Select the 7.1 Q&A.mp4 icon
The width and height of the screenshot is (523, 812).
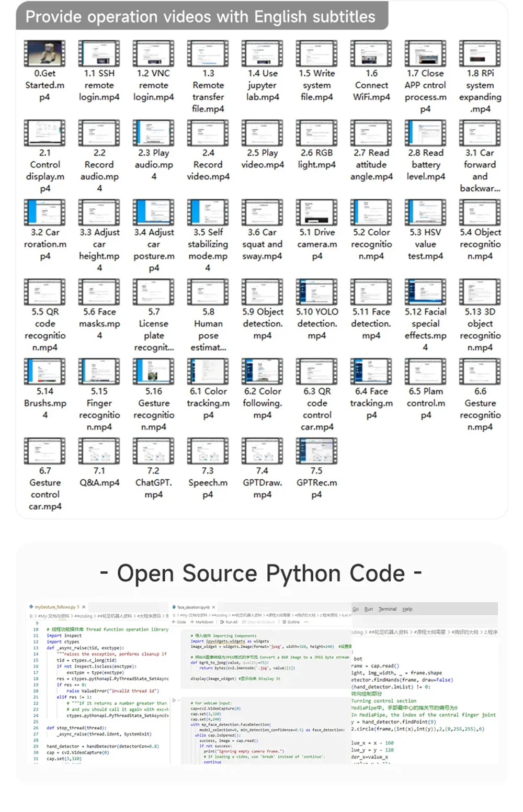[x=99, y=451]
